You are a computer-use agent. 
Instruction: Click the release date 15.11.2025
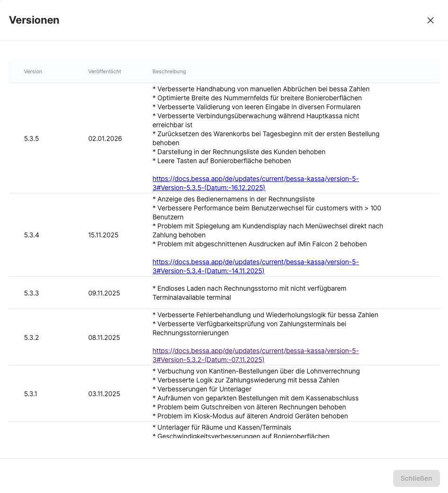coord(103,235)
